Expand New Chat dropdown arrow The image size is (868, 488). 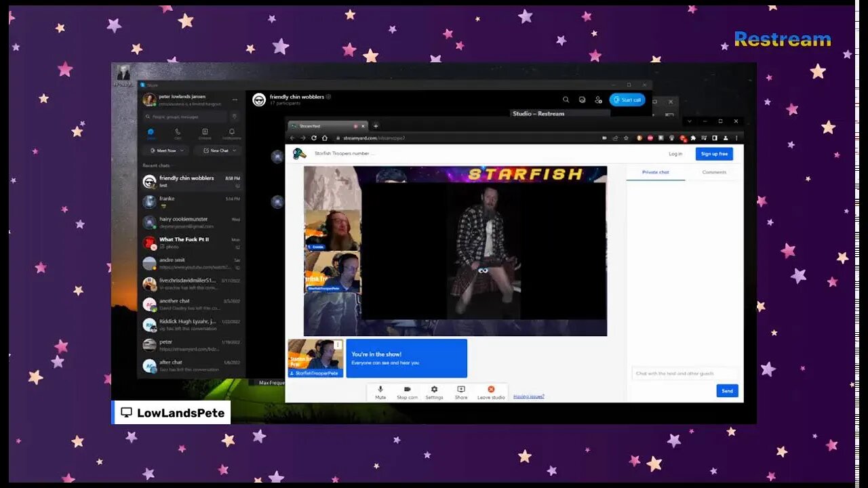(235, 150)
